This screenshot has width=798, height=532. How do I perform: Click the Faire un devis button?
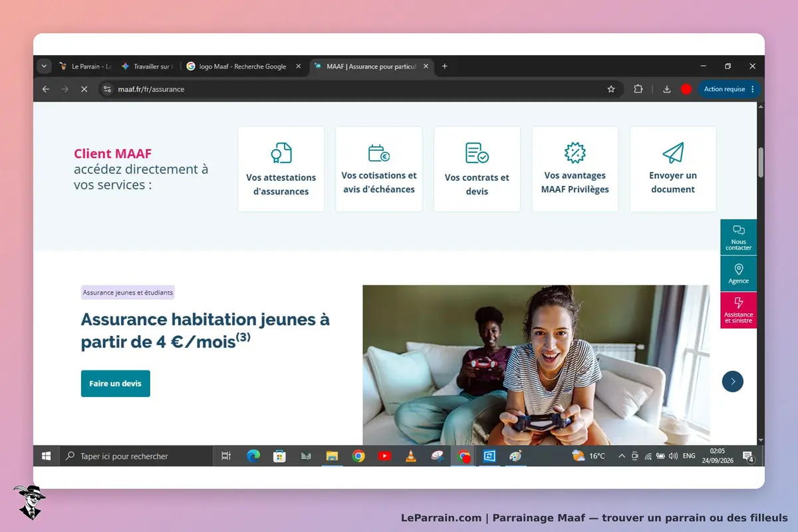(116, 384)
